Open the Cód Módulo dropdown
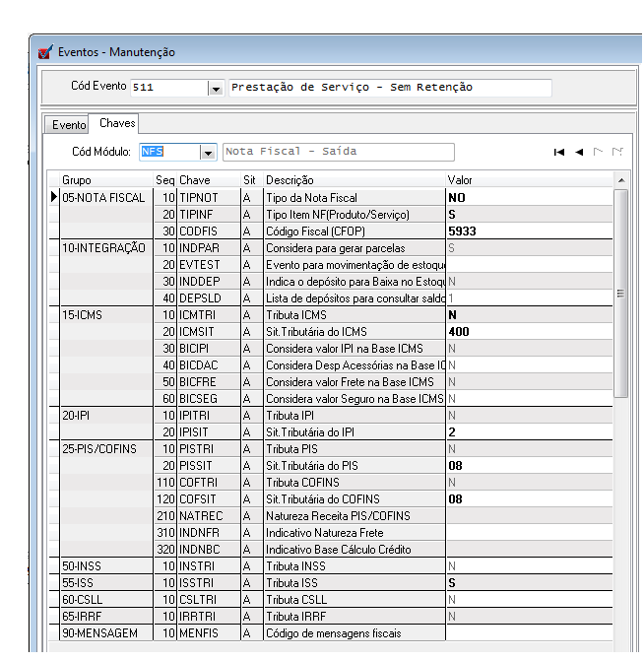 tap(207, 152)
